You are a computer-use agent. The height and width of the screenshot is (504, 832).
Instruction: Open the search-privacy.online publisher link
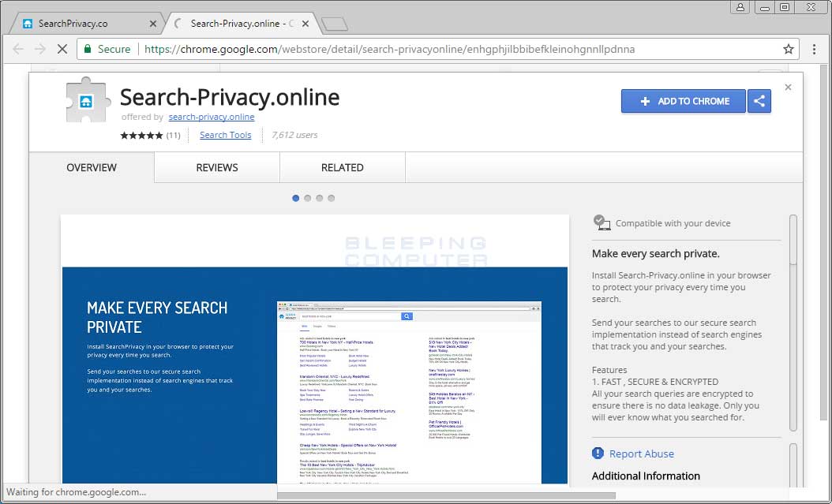pyautogui.click(x=212, y=117)
